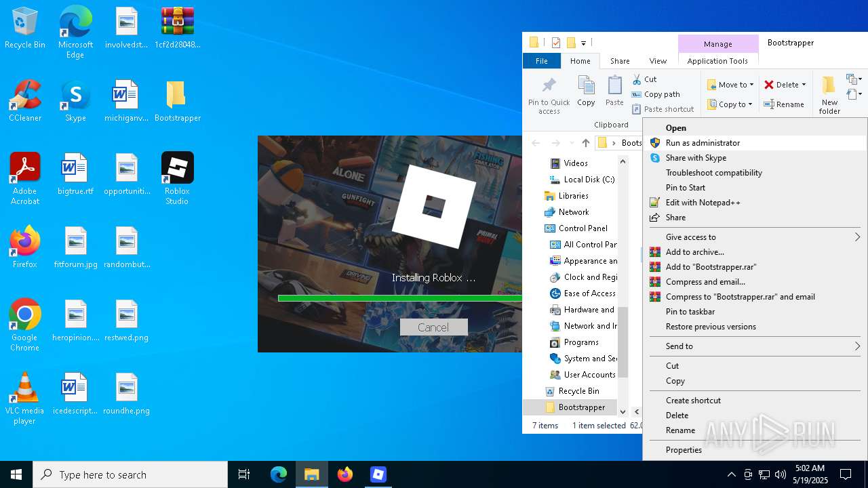Open Roblox Studio desktop shortcut
The width and height of the screenshot is (868, 488).
tap(177, 179)
